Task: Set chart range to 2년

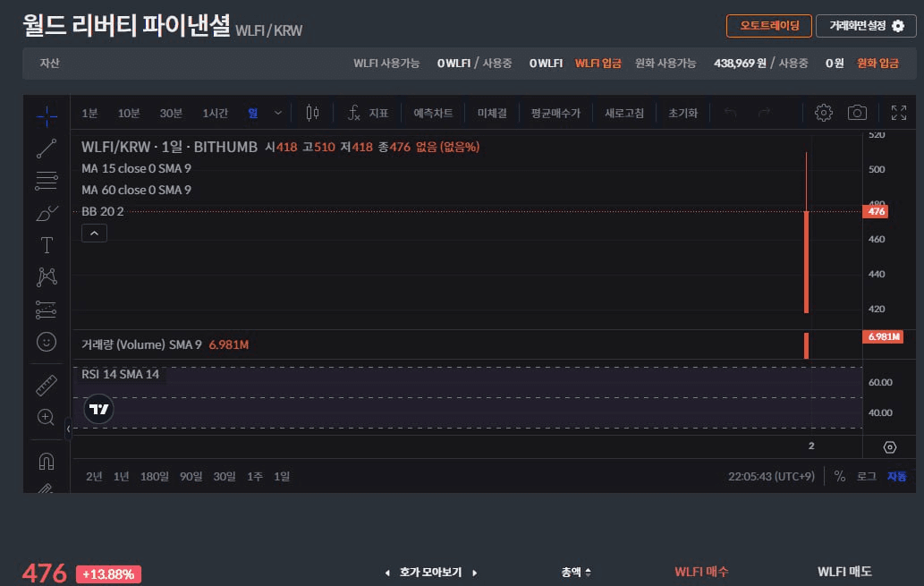Action: 94,476
